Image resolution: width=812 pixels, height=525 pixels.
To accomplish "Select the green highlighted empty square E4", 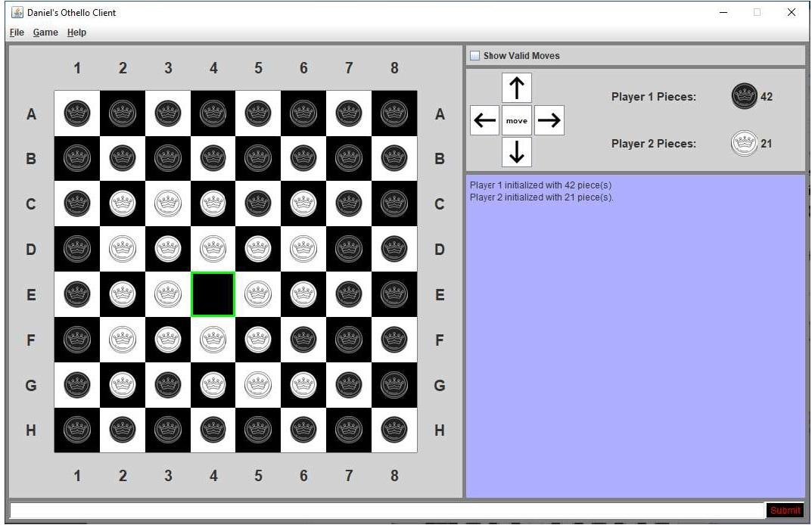I will pyautogui.click(x=213, y=294).
